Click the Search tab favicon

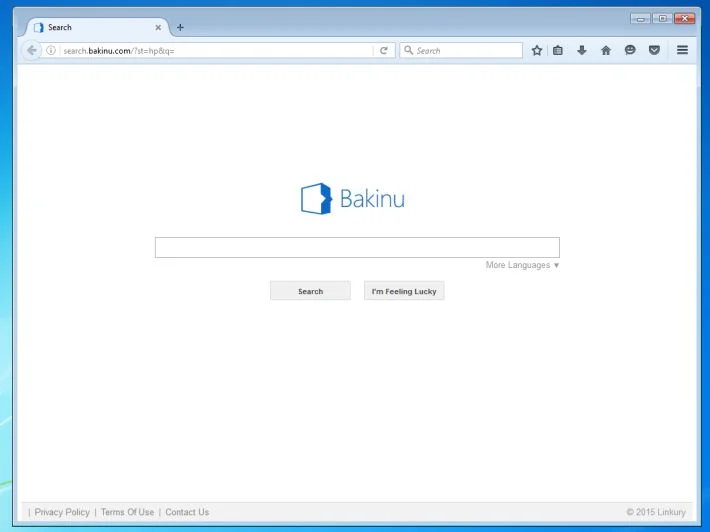39,28
